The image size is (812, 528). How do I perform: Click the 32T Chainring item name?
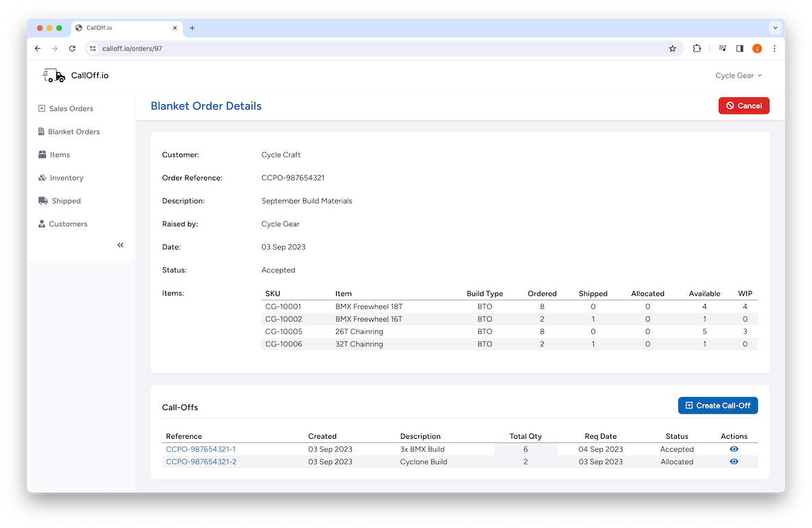pyautogui.click(x=359, y=344)
